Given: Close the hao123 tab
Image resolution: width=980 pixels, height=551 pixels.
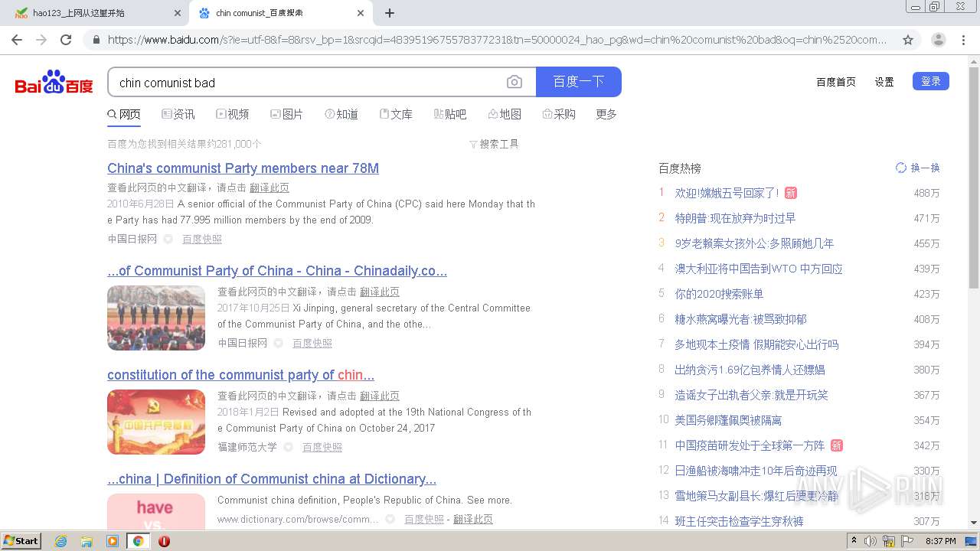Looking at the screenshot, I should pos(178,13).
